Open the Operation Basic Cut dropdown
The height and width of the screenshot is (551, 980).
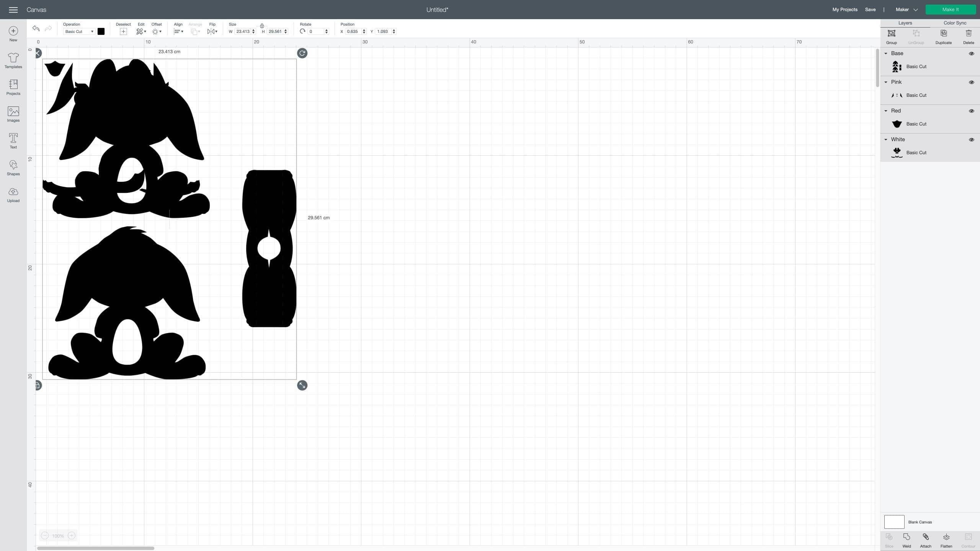(79, 32)
